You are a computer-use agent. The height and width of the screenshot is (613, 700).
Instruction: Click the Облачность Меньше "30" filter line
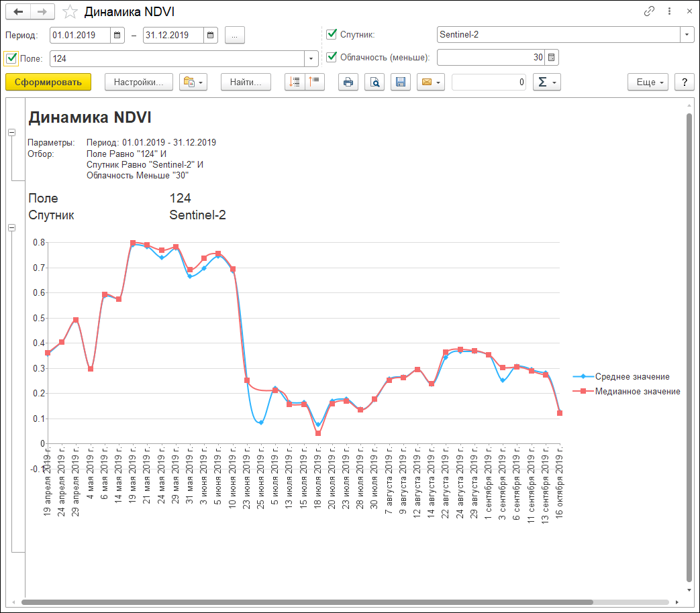point(138,175)
